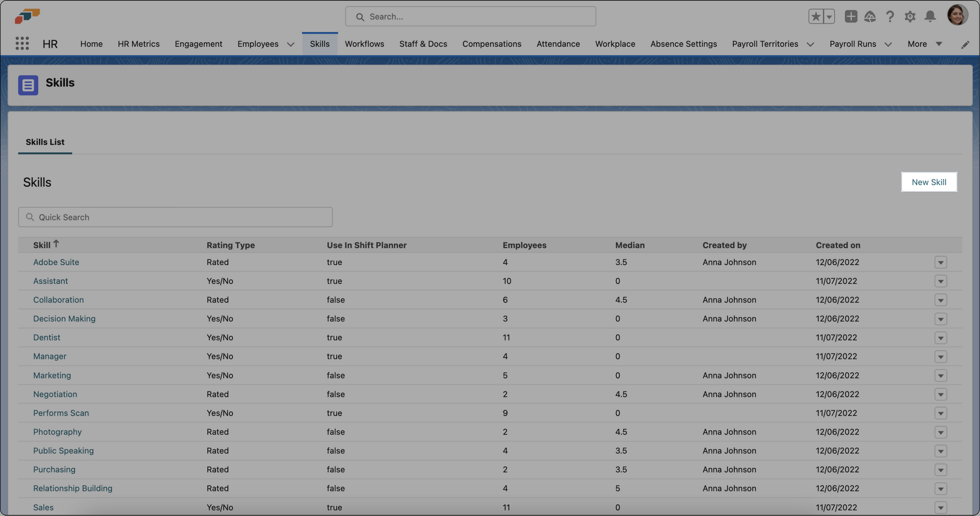Open the Trailhead guidance center icon
Screen dimensions: 980x516
point(870,16)
